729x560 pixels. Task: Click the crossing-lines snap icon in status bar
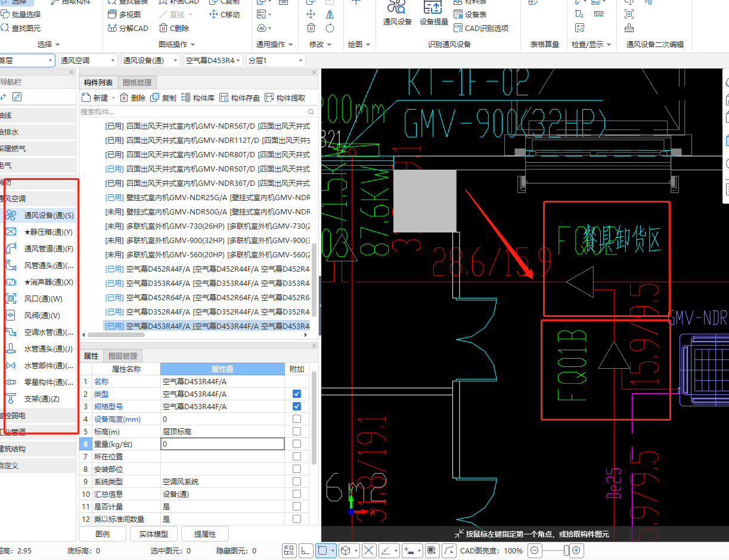(x=369, y=550)
